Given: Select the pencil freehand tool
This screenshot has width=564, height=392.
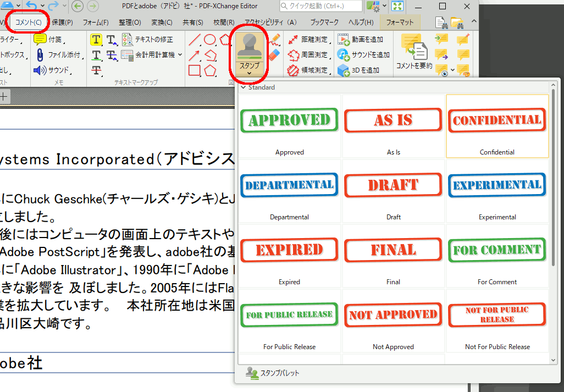Looking at the screenshot, I should pyautogui.click(x=274, y=39).
